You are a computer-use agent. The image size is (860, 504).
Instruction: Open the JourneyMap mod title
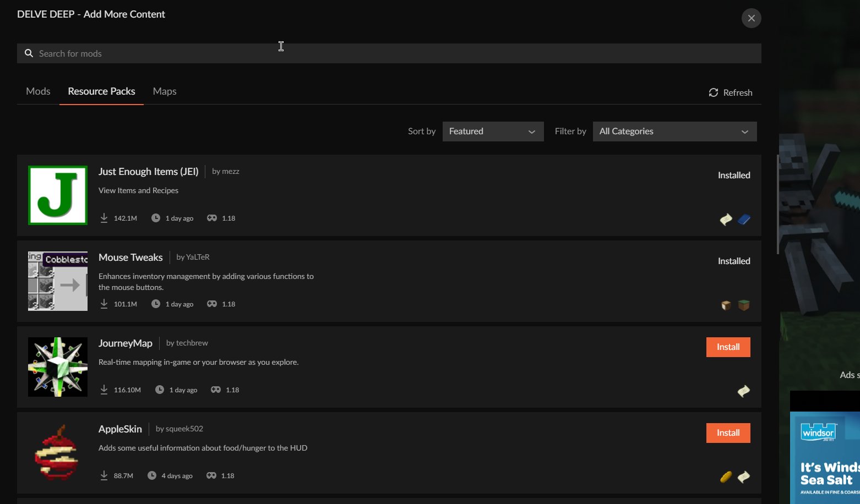click(126, 343)
